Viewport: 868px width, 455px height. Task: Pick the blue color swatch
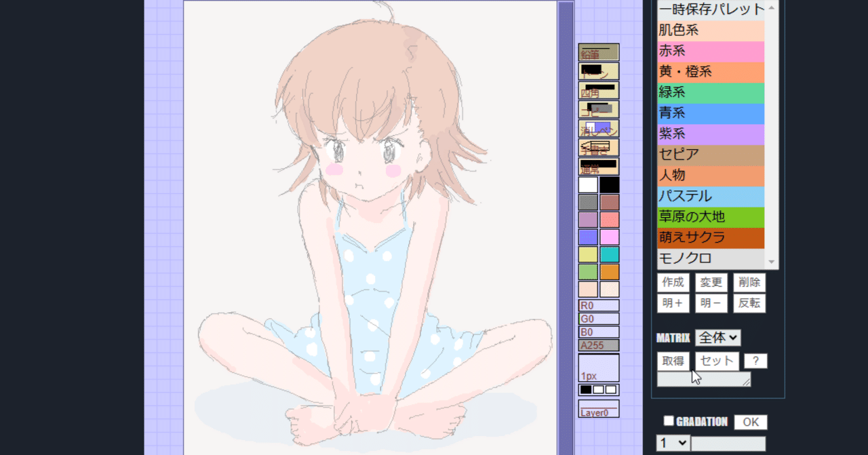587,237
